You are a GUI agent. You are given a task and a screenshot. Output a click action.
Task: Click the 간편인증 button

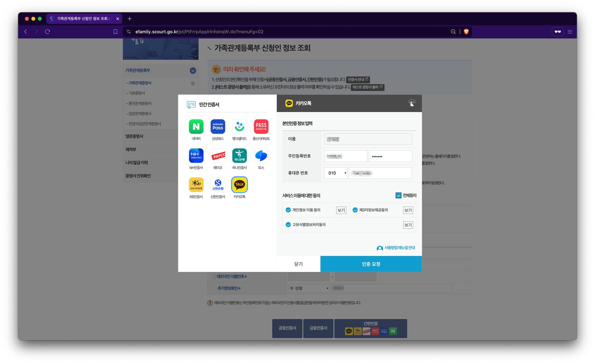point(371,328)
